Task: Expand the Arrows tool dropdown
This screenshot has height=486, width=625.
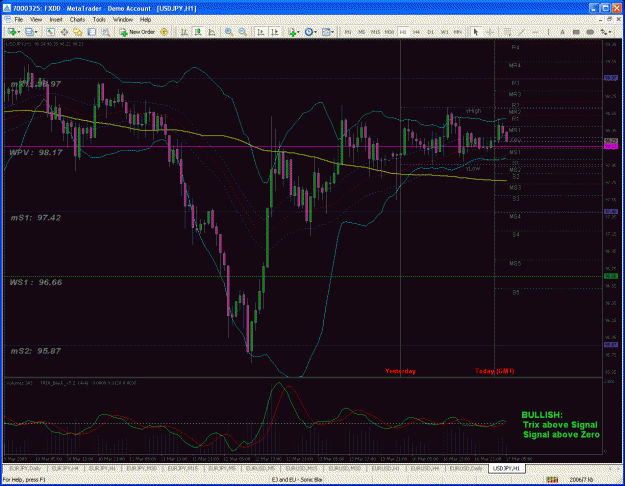Action: pyautogui.click(x=610, y=32)
